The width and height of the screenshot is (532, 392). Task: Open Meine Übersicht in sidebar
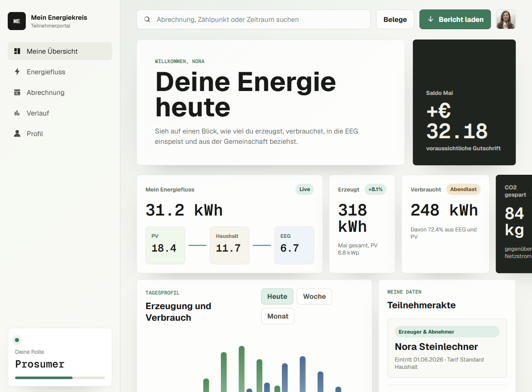[x=60, y=51]
